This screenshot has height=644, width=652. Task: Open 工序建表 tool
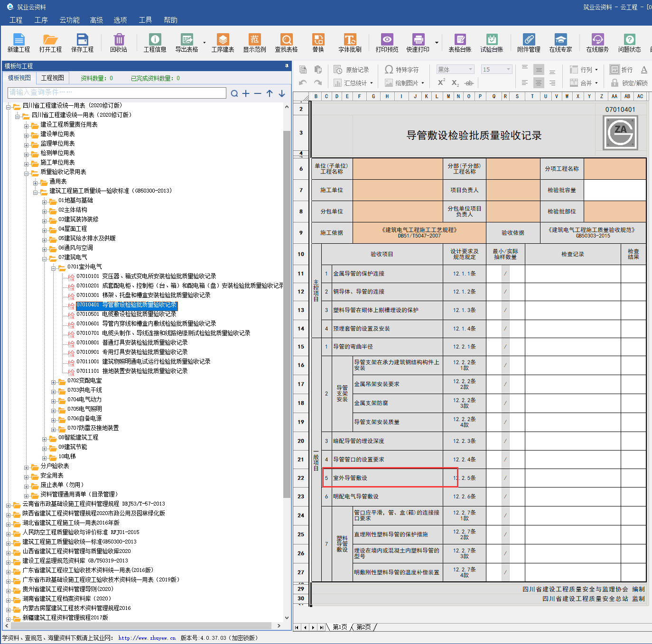[x=223, y=43]
